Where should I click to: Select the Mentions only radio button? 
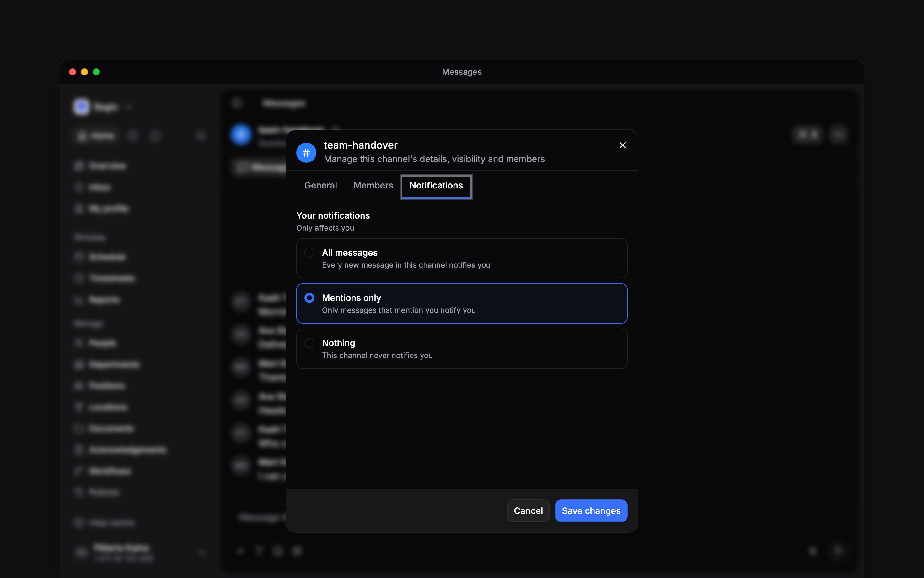(309, 298)
